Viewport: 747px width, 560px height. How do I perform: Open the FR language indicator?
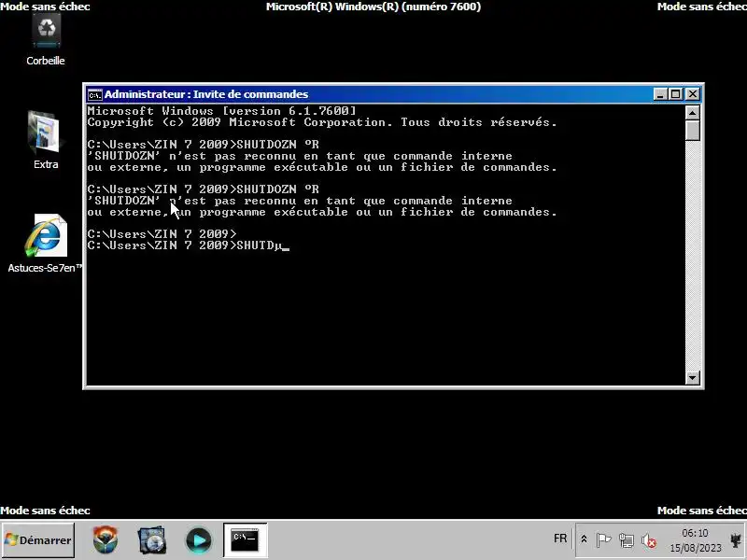click(560, 539)
